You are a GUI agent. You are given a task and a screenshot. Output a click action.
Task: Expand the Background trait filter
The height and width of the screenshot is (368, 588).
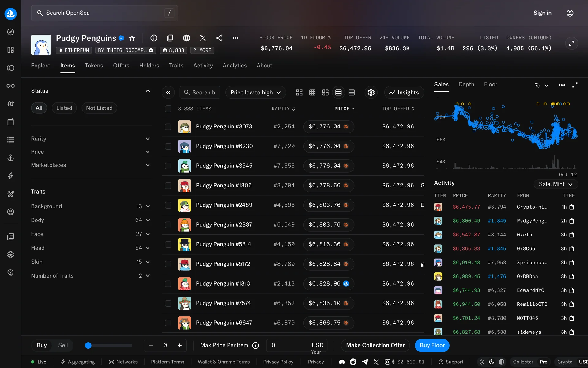(91, 206)
